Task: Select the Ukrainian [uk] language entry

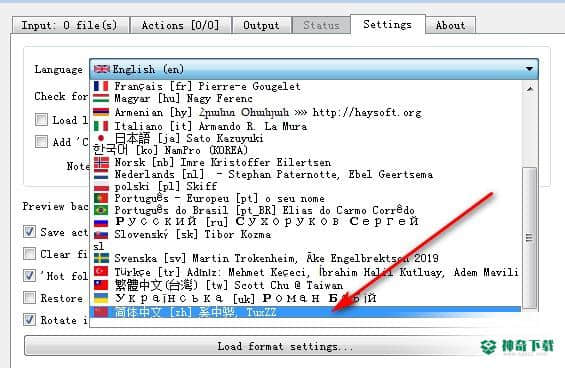Action: pos(306,298)
